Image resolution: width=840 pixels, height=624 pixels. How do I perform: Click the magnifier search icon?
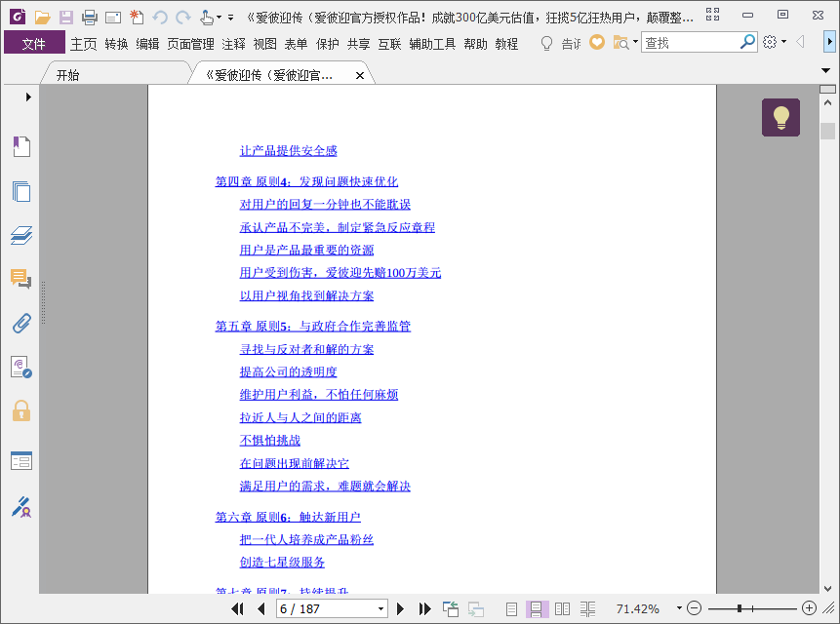747,42
